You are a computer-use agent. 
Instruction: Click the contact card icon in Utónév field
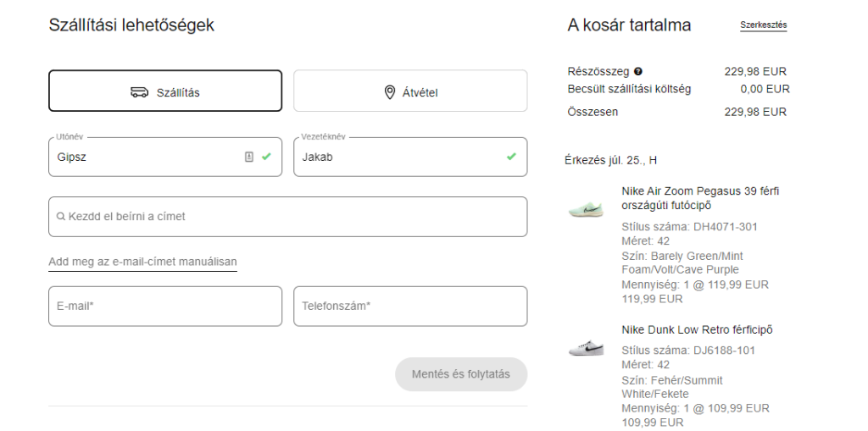(x=249, y=157)
